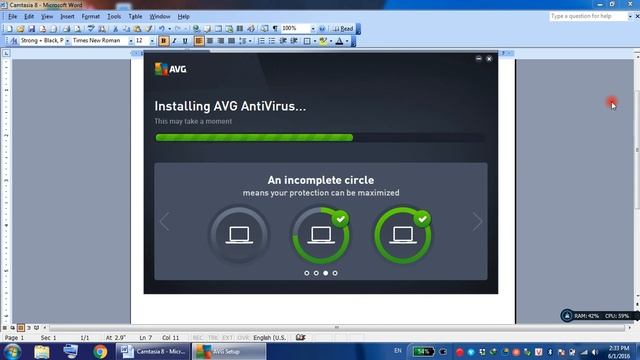Open the File menu
Screen dimensions: 640x360
(x=12, y=16)
